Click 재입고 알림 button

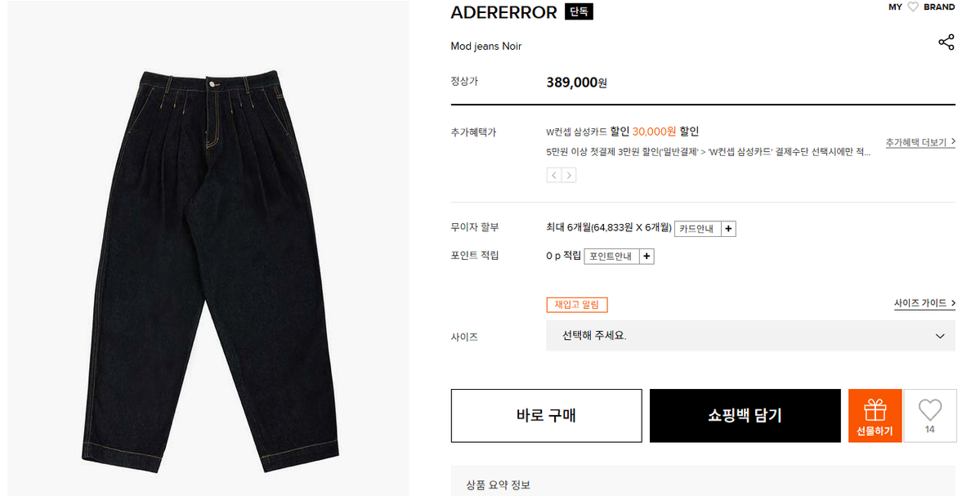point(577,305)
